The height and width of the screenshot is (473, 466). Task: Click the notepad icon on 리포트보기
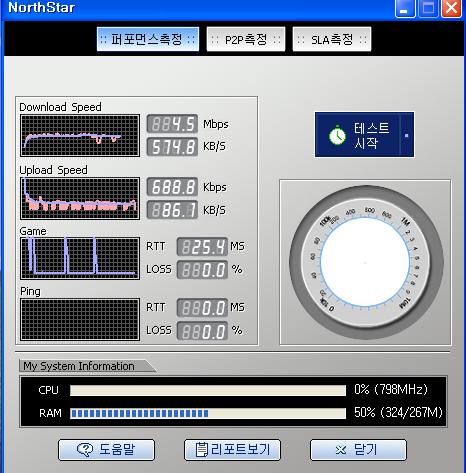coord(201,450)
